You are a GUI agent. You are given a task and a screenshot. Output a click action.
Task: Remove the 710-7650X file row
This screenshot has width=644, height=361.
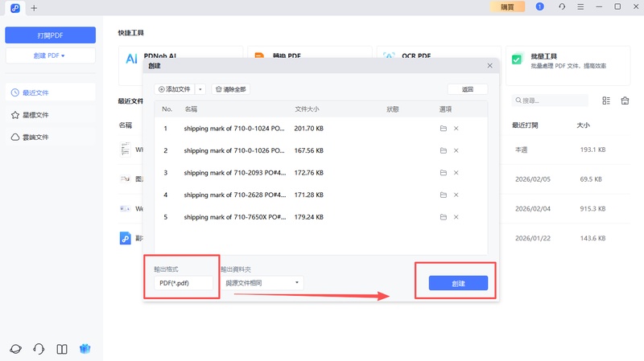[x=456, y=217]
